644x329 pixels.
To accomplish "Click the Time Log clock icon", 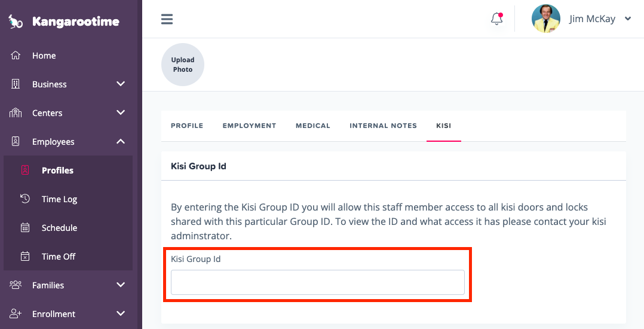I will click(x=25, y=199).
